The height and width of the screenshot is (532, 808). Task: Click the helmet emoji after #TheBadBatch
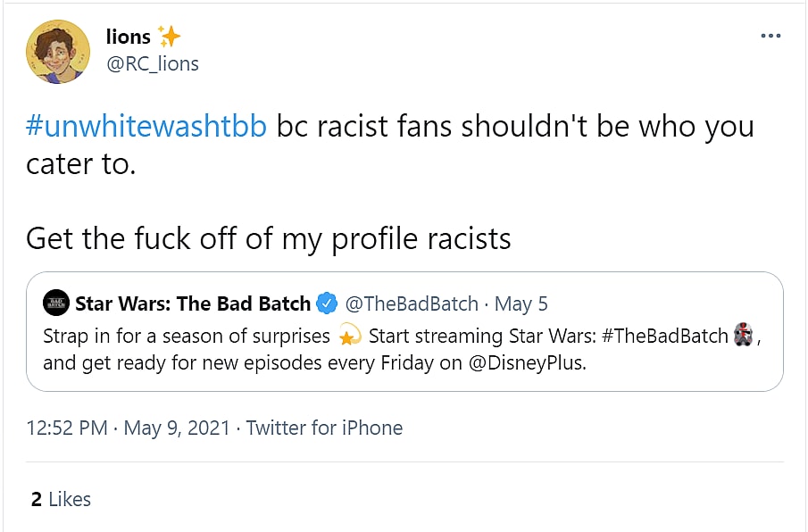[743, 336]
